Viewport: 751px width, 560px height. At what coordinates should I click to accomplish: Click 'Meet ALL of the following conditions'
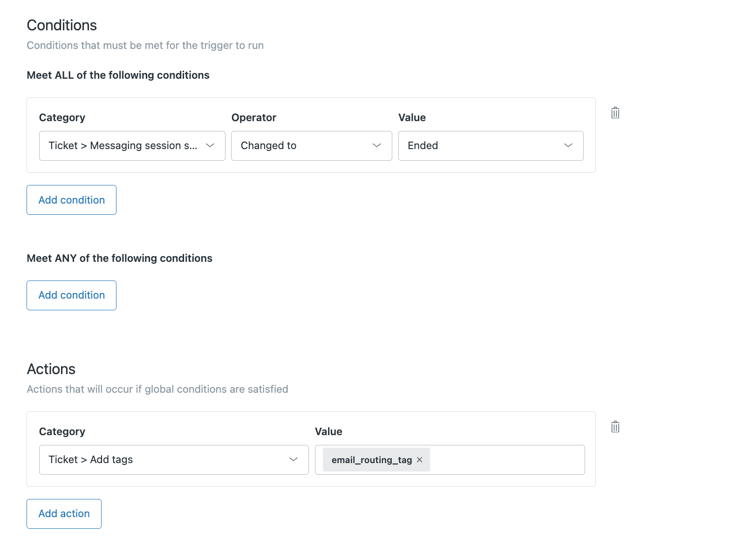[x=118, y=75]
